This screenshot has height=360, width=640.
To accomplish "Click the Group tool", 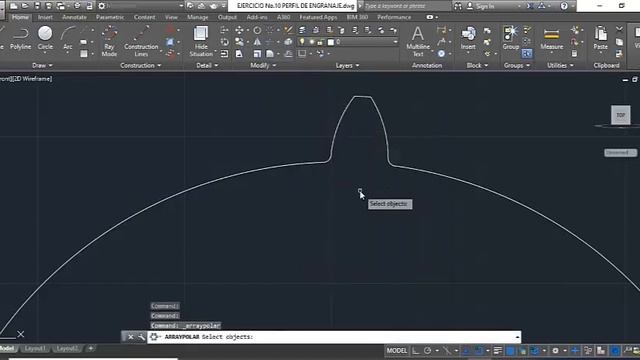I will [511, 38].
